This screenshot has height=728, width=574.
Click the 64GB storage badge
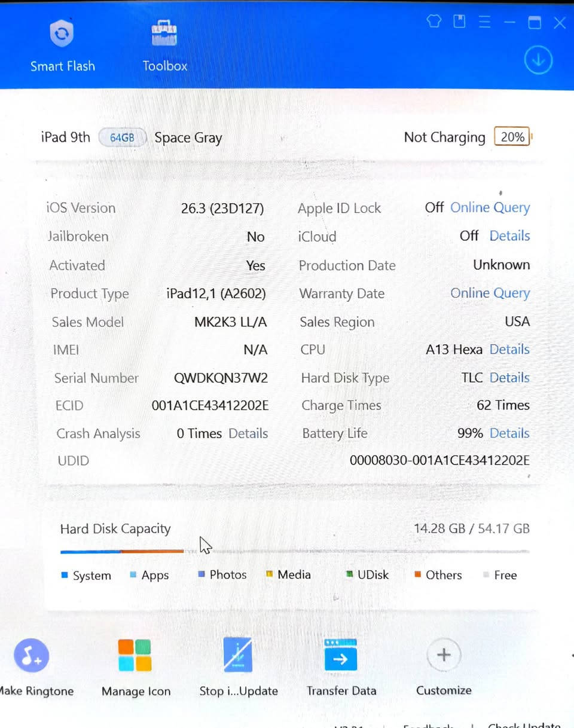122,137
